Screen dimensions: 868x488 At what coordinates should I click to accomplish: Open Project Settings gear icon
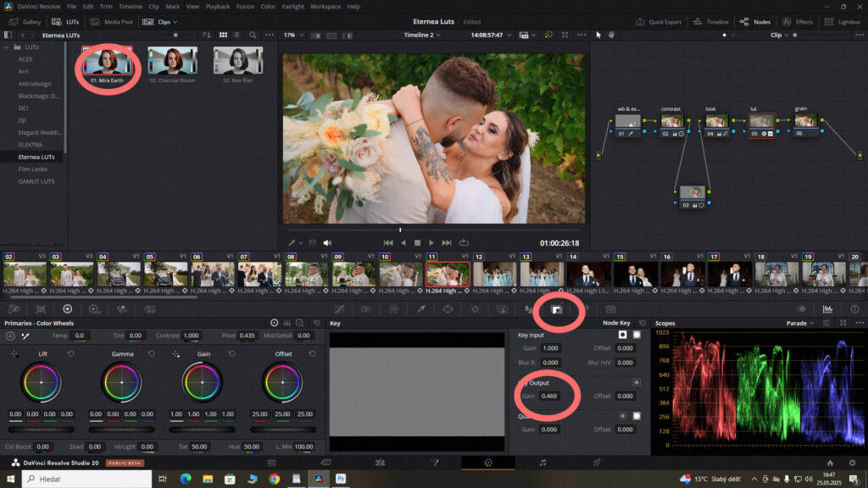pos(853,463)
